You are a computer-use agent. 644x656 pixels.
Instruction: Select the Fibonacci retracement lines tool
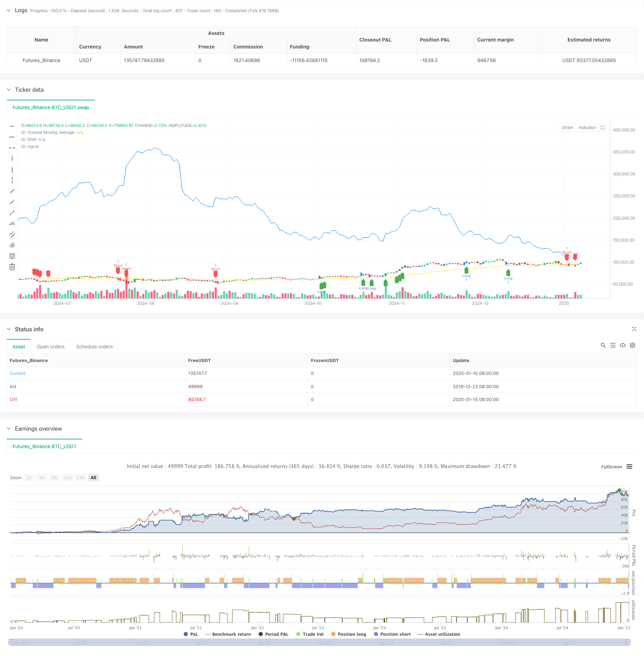pos(12,256)
